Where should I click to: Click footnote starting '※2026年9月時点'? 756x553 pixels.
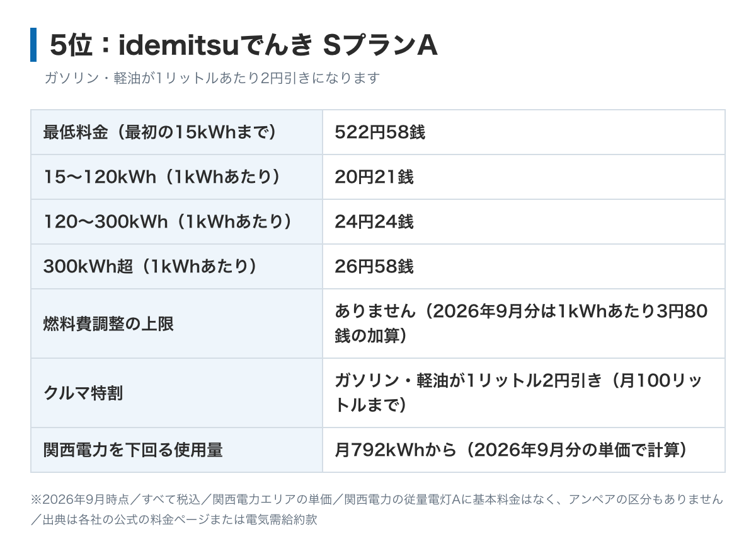[x=377, y=510]
